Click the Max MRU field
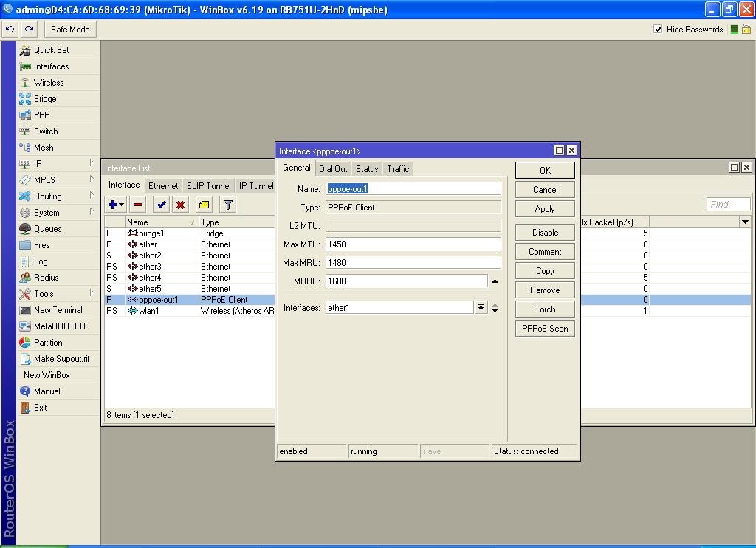756x548 pixels. coord(413,262)
